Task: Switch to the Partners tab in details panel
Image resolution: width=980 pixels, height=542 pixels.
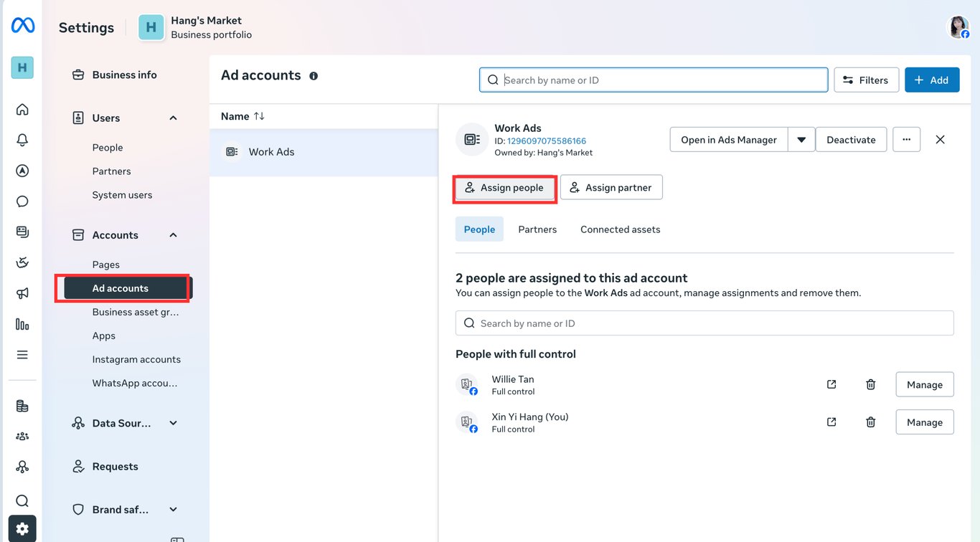Action: point(537,229)
